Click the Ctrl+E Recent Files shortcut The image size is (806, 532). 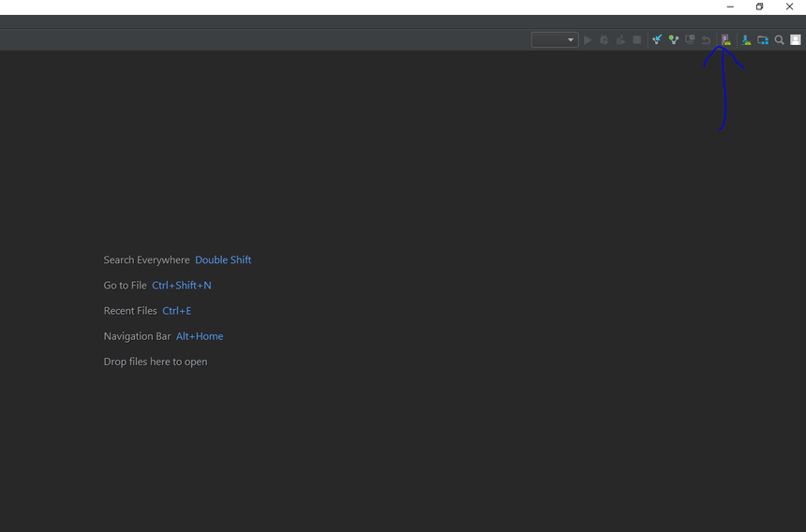[x=176, y=311]
